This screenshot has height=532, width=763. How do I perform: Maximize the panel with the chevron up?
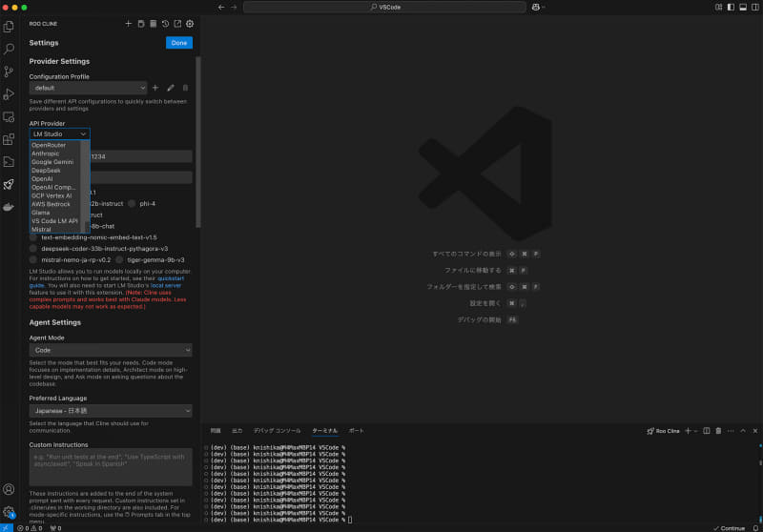point(743,431)
